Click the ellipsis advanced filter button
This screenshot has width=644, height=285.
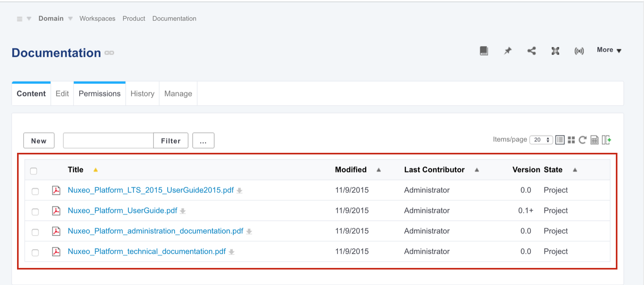203,141
